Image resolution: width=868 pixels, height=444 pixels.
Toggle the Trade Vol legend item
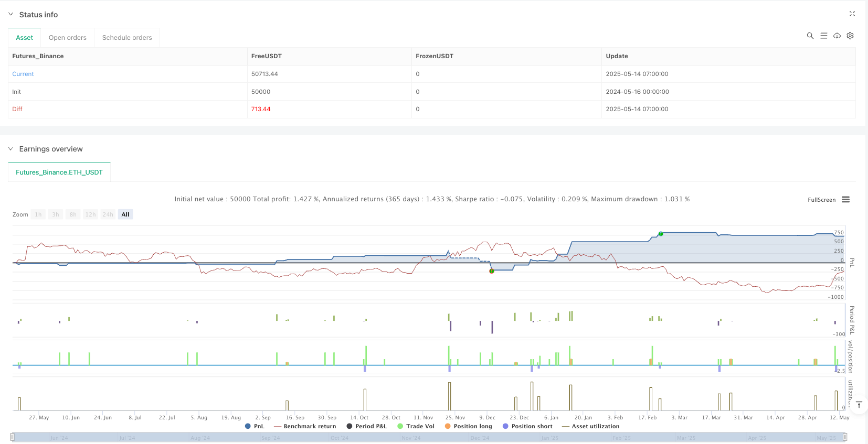click(416, 426)
